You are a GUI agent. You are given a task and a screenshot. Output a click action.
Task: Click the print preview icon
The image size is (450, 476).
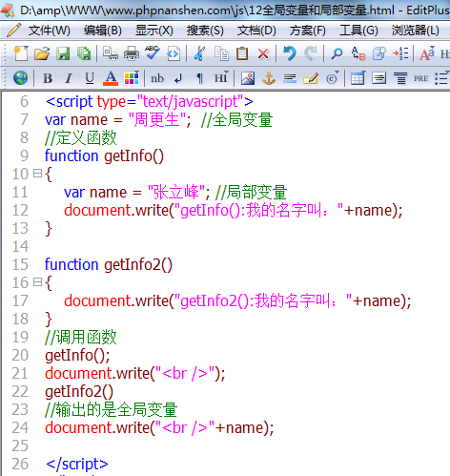111,53
